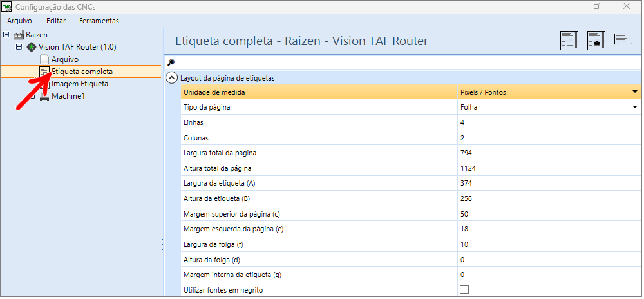Click the Raizen factory icon in tree

click(x=19, y=35)
